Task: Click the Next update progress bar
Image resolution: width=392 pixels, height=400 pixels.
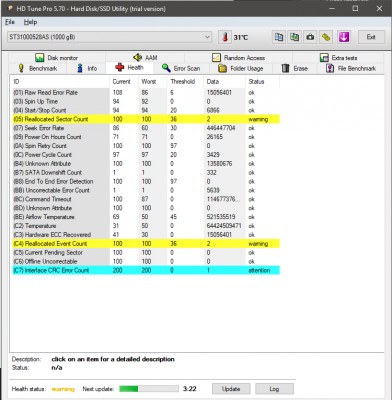Action: click(x=149, y=389)
